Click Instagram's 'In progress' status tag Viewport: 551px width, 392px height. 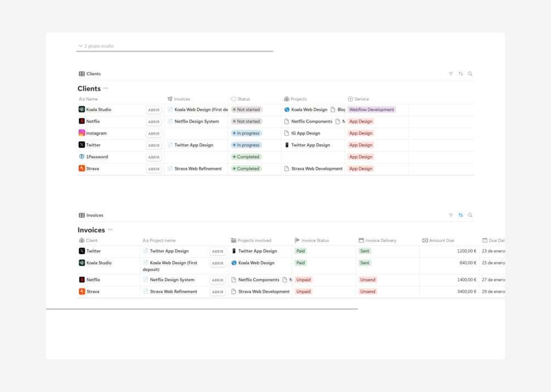click(x=246, y=133)
